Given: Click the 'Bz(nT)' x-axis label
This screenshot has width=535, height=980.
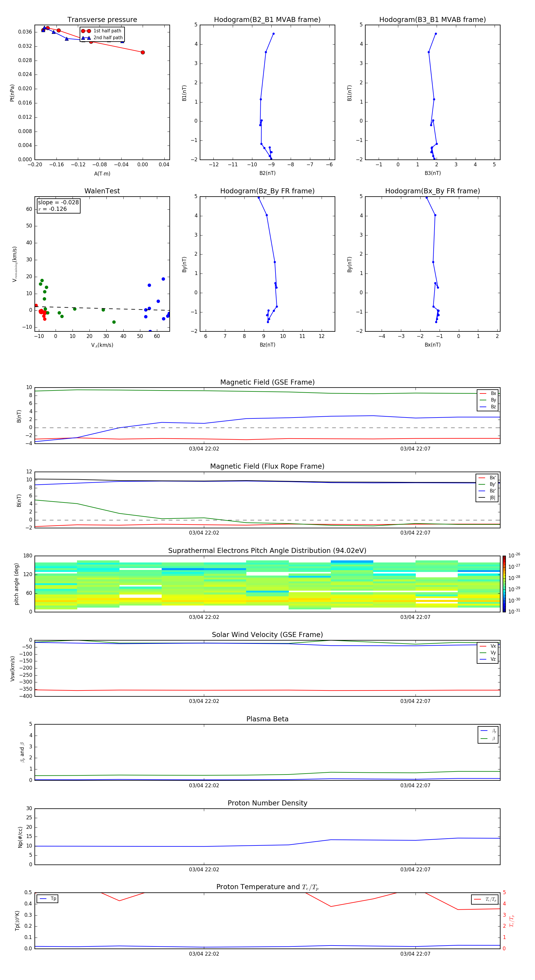Looking at the screenshot, I should click(x=267, y=345).
